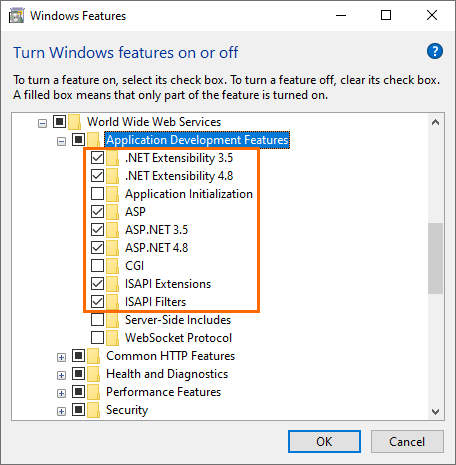Enable the Server-Side Includes checkbox

click(x=97, y=320)
